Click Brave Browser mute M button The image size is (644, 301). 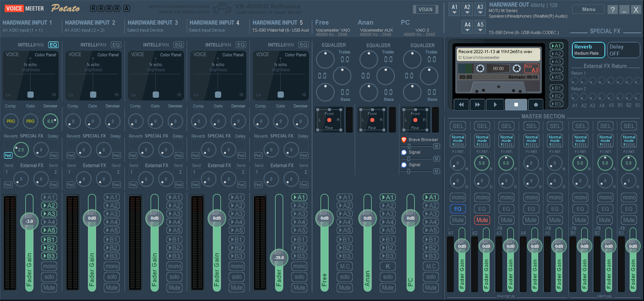[x=437, y=146]
